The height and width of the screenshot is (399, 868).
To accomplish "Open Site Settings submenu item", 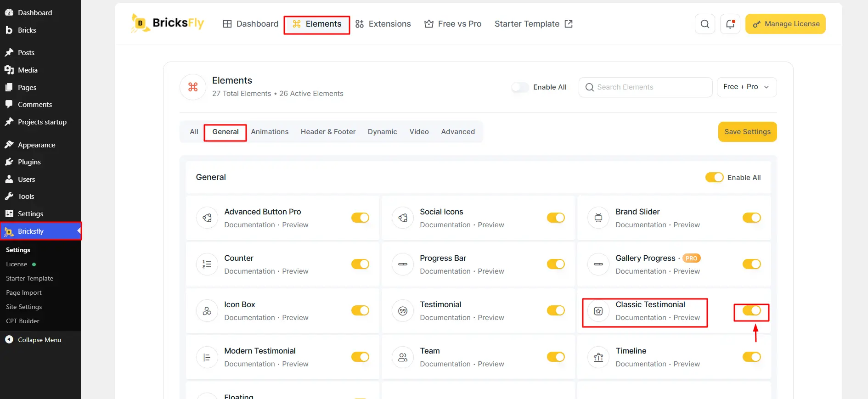I will 24,307.
